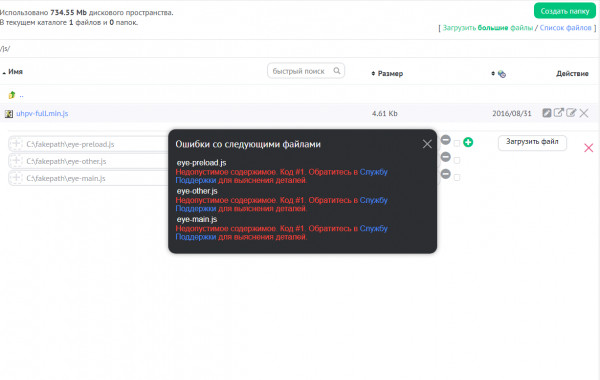Remove eye-other.js row with minus icon
The image size is (600, 380).
pyautogui.click(x=445, y=157)
